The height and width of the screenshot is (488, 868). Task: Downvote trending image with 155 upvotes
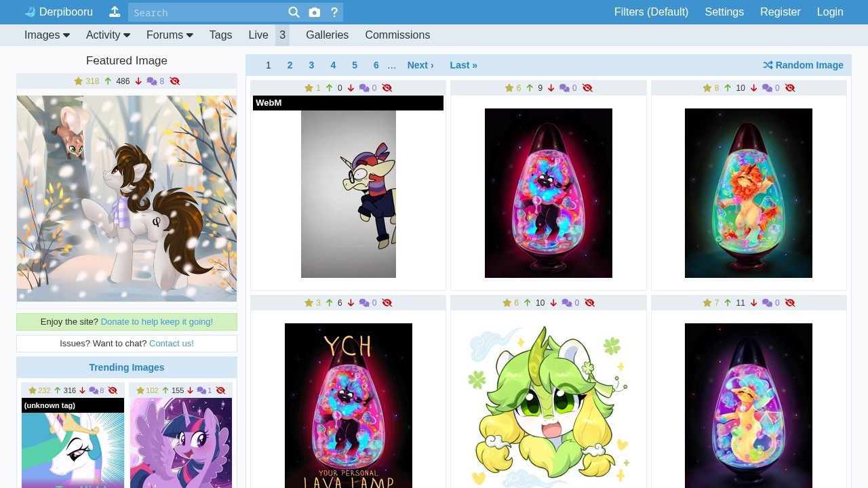coord(191,390)
